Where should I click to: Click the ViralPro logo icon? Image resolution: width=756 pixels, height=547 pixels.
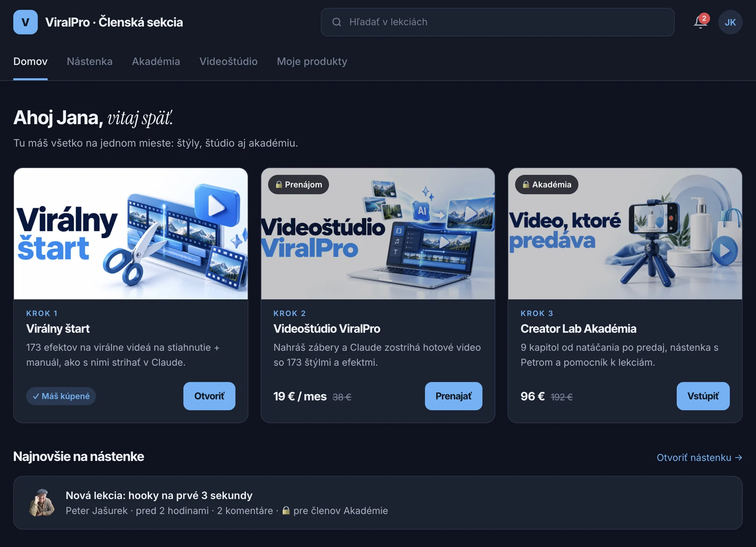[x=25, y=22]
